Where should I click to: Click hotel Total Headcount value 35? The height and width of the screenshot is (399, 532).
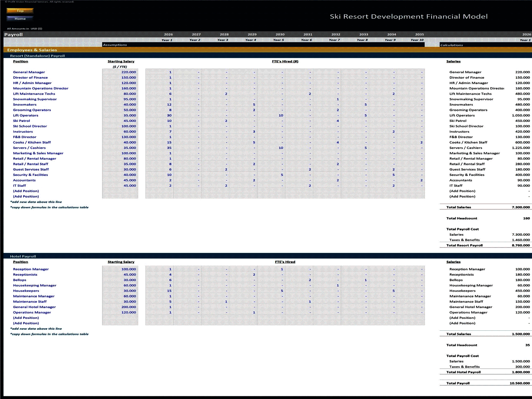(x=527, y=345)
